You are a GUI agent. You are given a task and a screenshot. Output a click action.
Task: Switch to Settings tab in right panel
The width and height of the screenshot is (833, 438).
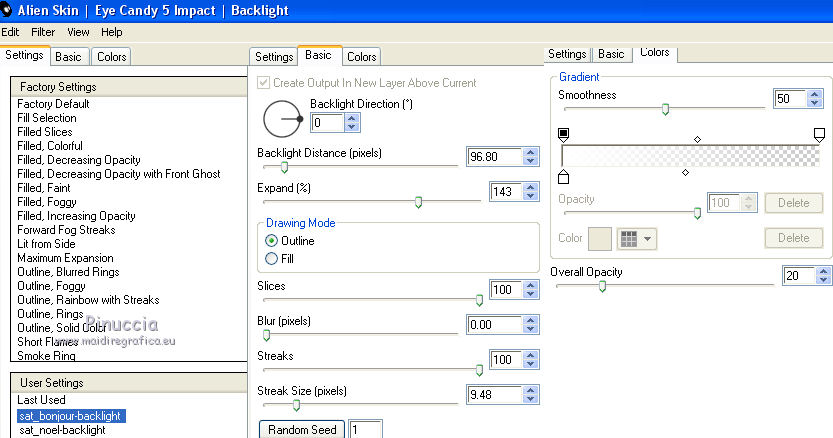(567, 54)
